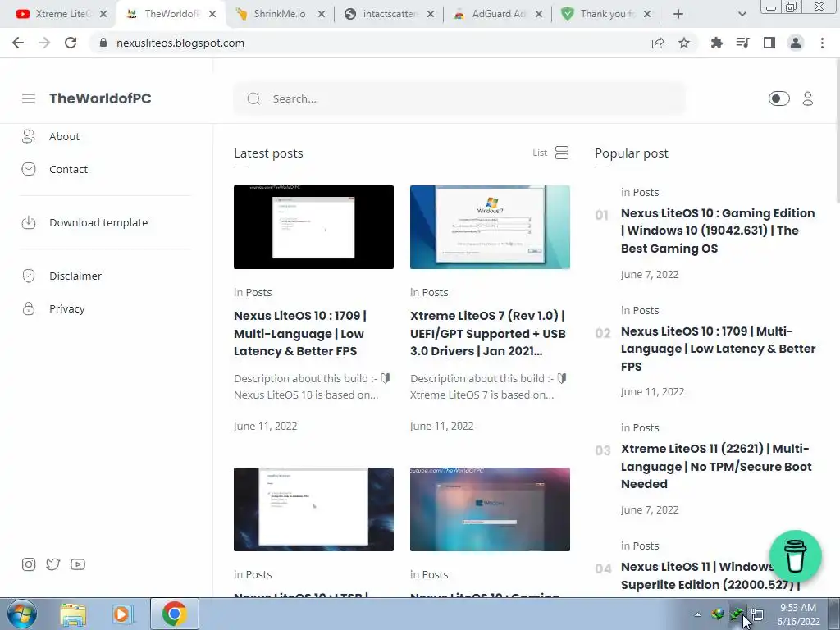Open the third post thumbnail with white installer window
This screenshot has width=840, height=630.
pos(313,509)
